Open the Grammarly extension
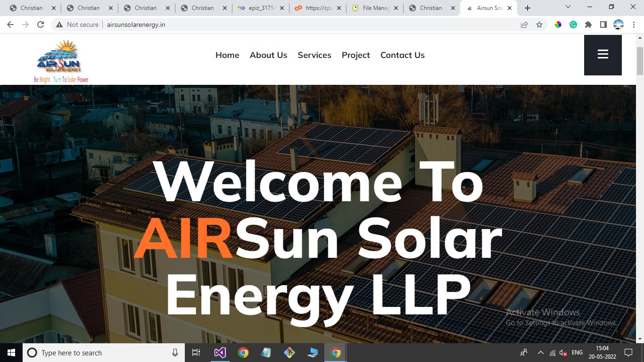This screenshot has width=644, height=362. (573, 25)
